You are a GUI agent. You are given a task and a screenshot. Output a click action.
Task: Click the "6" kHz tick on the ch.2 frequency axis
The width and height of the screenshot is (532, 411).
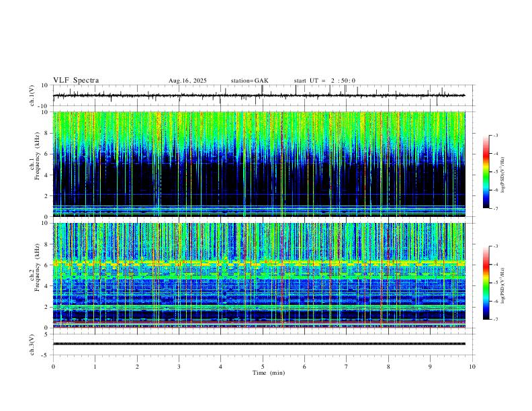46,265
